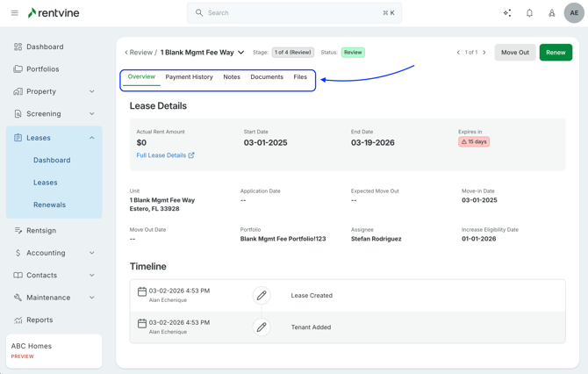The width and height of the screenshot is (588, 374).
Task: Go to next lease arrow
Action: pyautogui.click(x=484, y=53)
